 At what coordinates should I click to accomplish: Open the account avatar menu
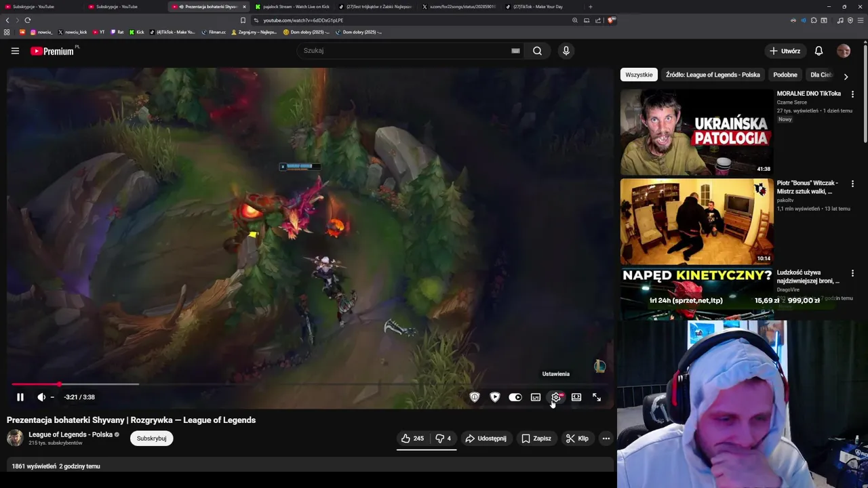coord(844,51)
